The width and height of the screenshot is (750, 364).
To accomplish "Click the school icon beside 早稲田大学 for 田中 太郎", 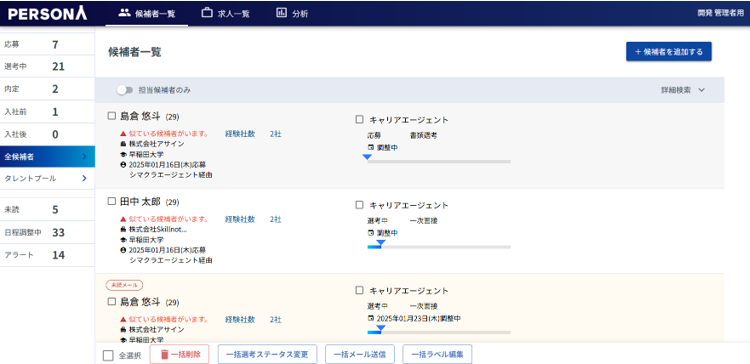I will tap(123, 240).
